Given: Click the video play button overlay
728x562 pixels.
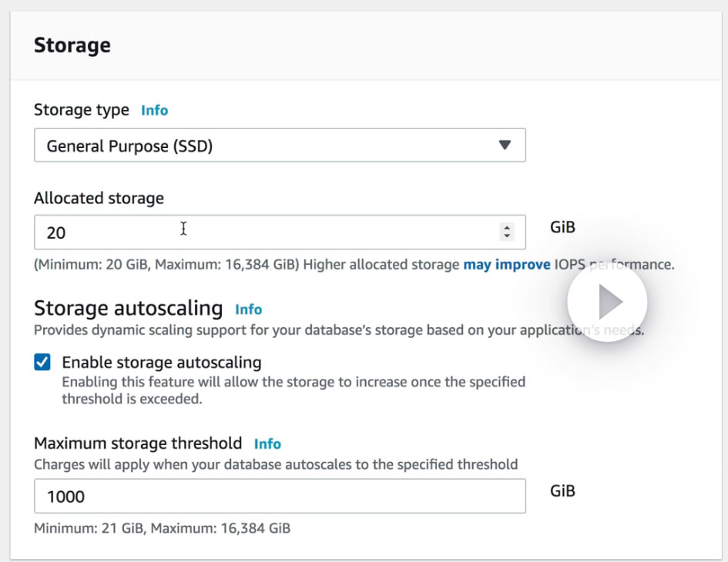Looking at the screenshot, I should click(x=607, y=303).
